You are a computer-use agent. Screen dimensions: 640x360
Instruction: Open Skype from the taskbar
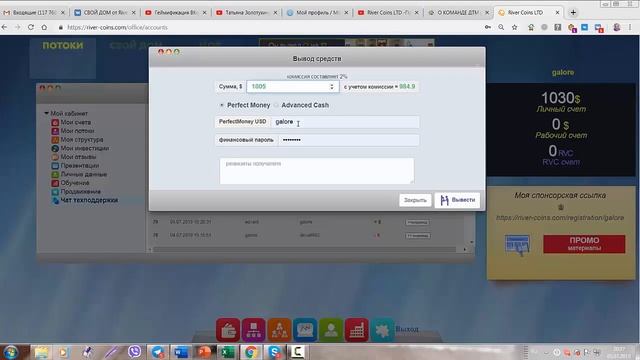tap(274, 352)
